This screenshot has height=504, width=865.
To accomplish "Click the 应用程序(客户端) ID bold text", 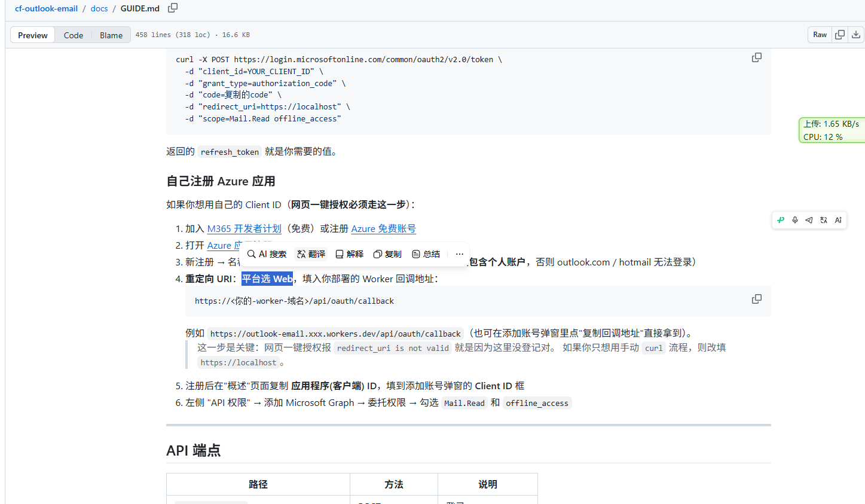I will pyautogui.click(x=334, y=386).
